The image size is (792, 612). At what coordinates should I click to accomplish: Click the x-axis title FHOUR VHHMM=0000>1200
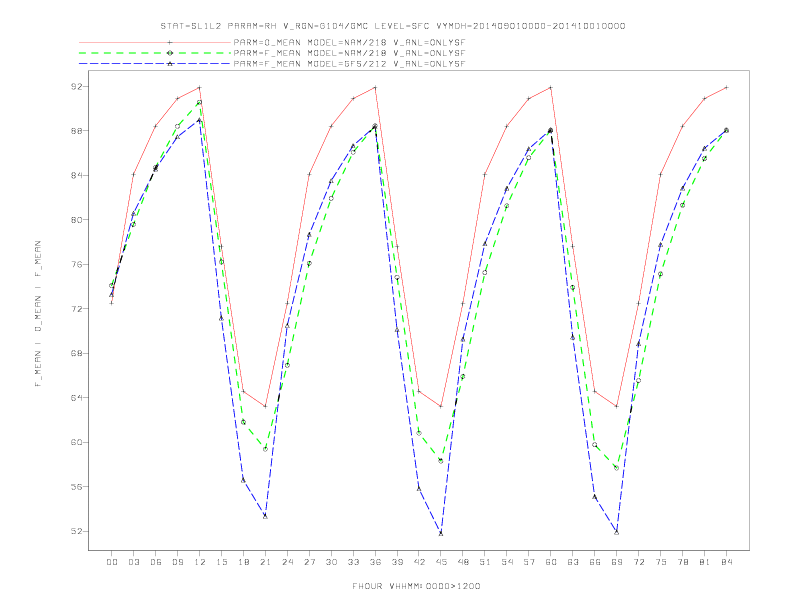coord(416,586)
